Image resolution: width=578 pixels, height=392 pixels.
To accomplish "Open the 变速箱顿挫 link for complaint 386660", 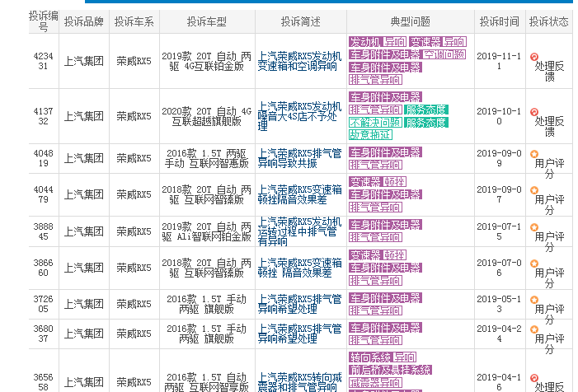I will [299, 268].
